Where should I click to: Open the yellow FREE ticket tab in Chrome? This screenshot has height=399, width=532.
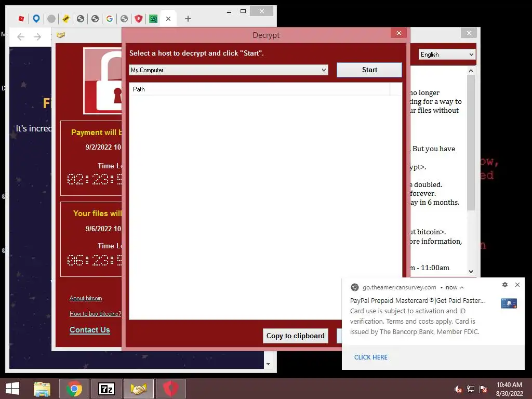pos(66,19)
